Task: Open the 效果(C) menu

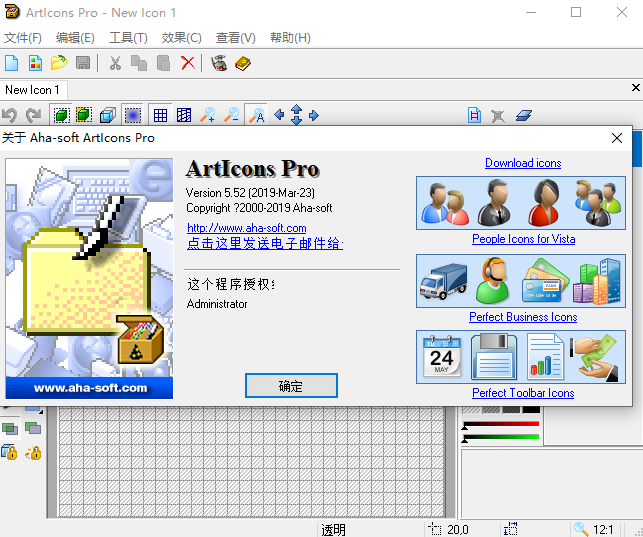Action: pos(181,38)
